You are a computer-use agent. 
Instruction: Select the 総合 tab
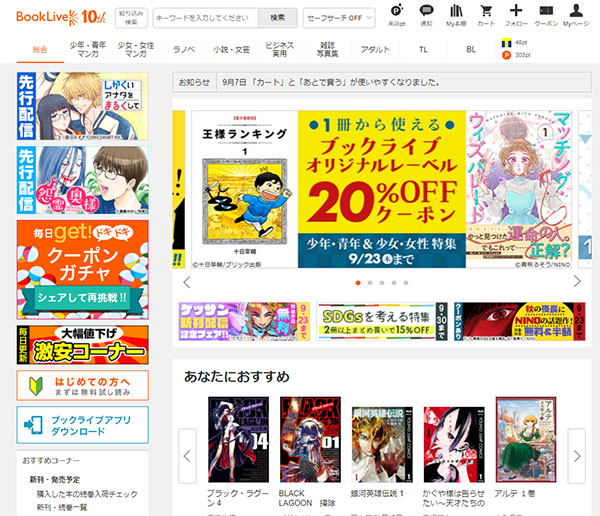point(40,49)
